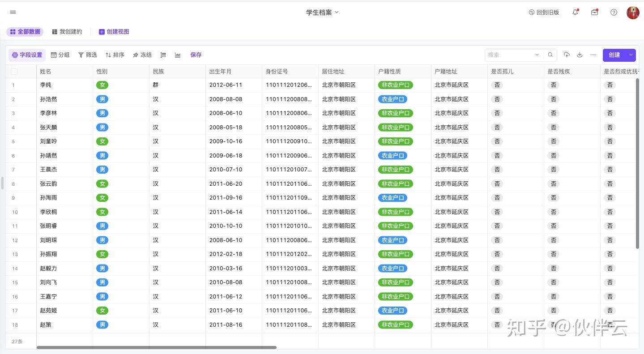This screenshot has height=354, width=644.
Task: Click the upload import icon
Action: 567,55
